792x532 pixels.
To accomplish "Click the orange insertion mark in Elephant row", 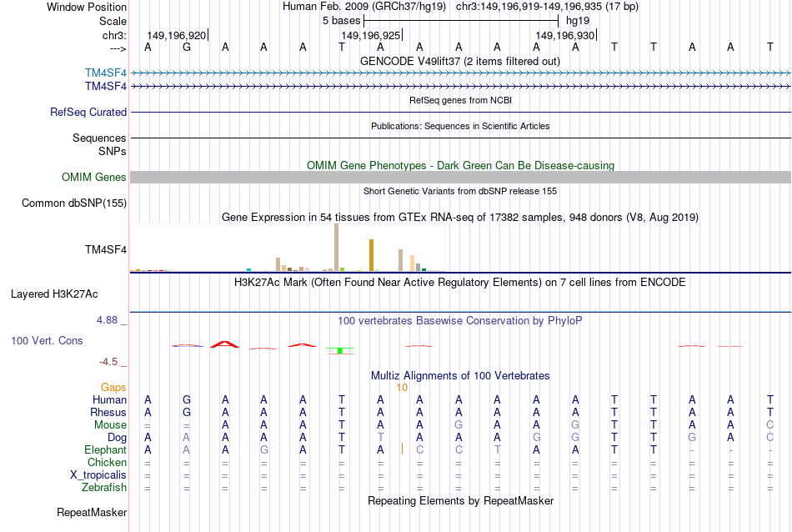I will 402,449.
